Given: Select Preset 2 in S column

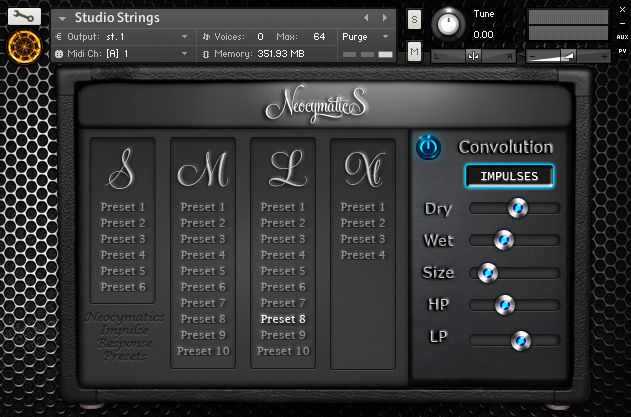Looking at the screenshot, I should (x=123, y=223).
